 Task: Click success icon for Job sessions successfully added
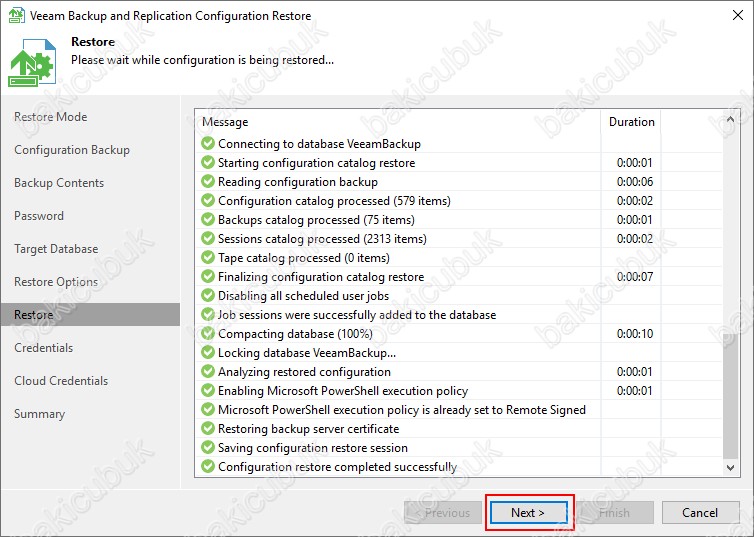coord(208,314)
